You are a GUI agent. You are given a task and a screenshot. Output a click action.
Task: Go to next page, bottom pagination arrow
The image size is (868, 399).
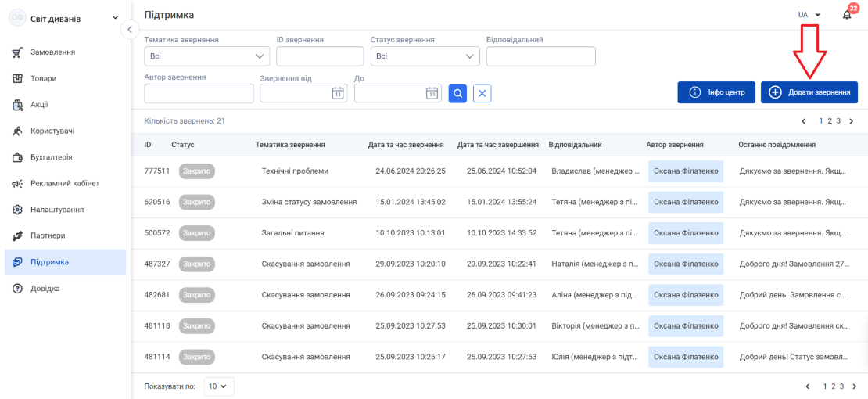pyautogui.click(x=854, y=386)
